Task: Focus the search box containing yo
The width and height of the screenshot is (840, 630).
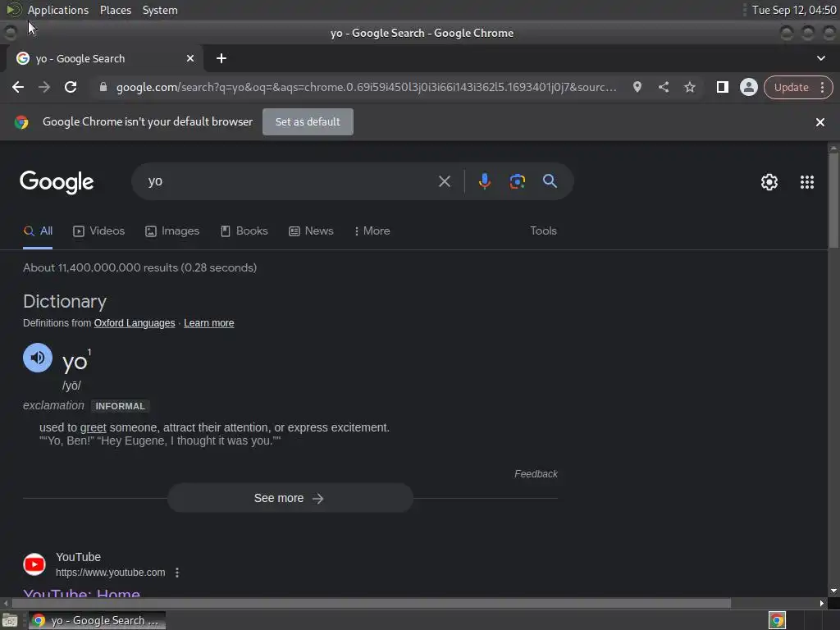Action: 290,181
